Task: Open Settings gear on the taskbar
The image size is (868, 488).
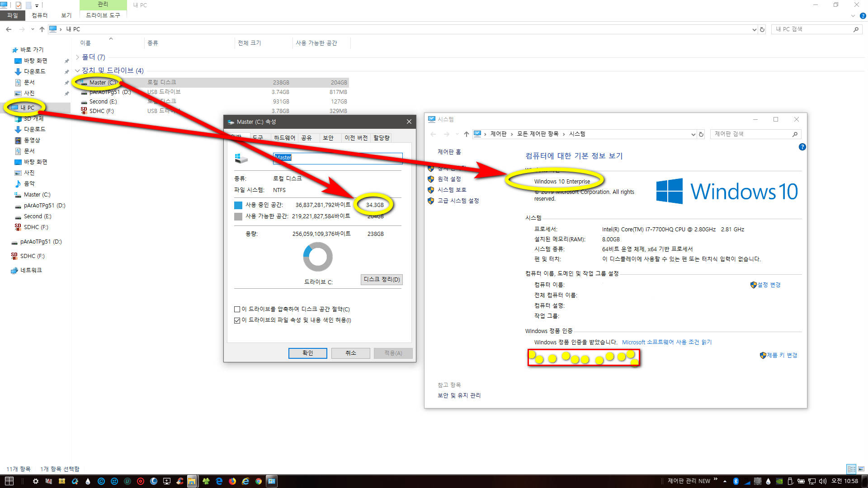Action: click(x=35, y=481)
